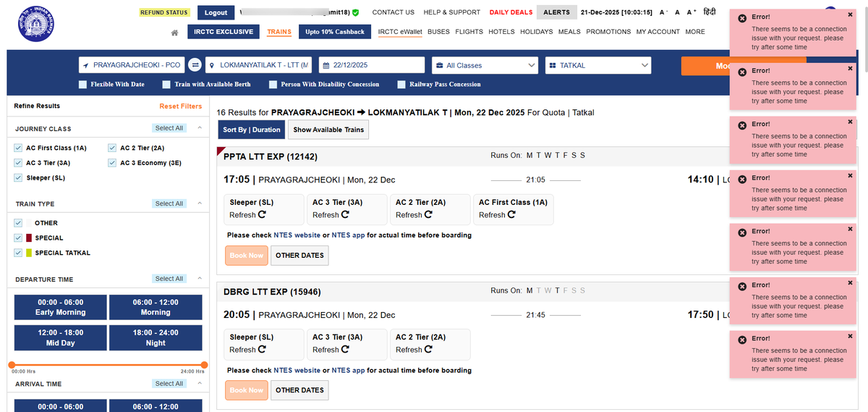
Task: Dismiss the topmost Error notification
Action: (850, 14)
